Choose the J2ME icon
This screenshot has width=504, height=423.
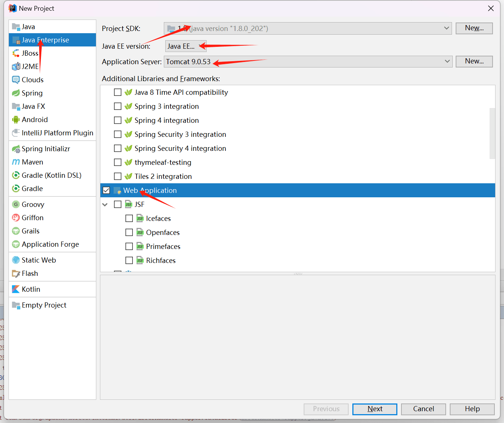(x=16, y=66)
